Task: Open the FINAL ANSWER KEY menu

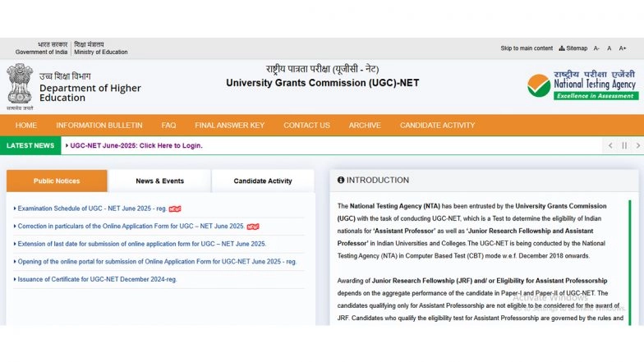Action: (230, 126)
